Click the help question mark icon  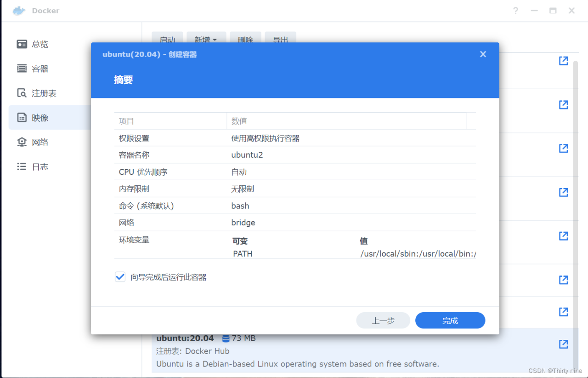click(x=515, y=10)
